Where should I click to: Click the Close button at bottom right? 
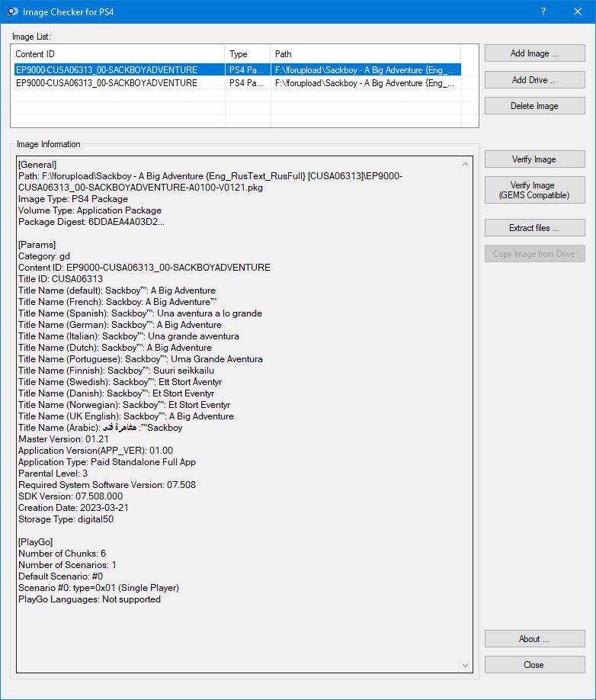point(534,665)
